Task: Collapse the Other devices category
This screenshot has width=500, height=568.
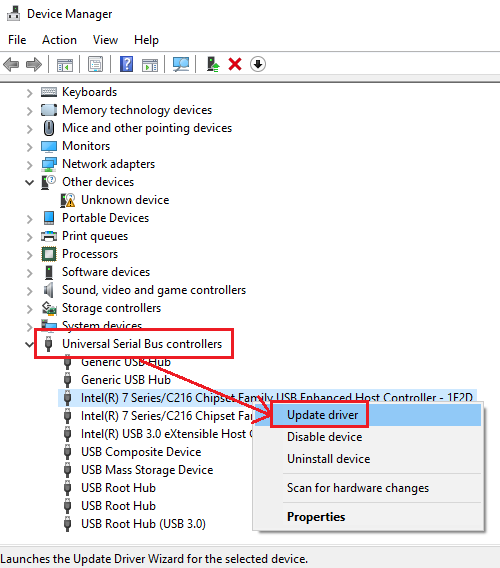Action: pos(29,183)
